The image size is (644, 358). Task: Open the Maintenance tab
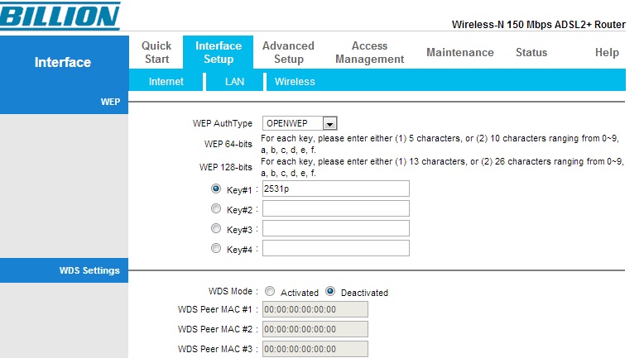click(x=460, y=52)
